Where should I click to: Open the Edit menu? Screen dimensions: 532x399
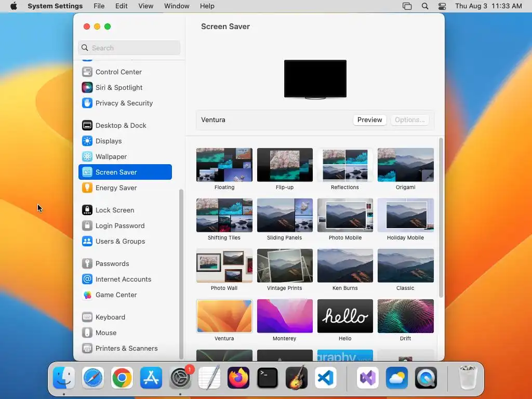coord(122,6)
